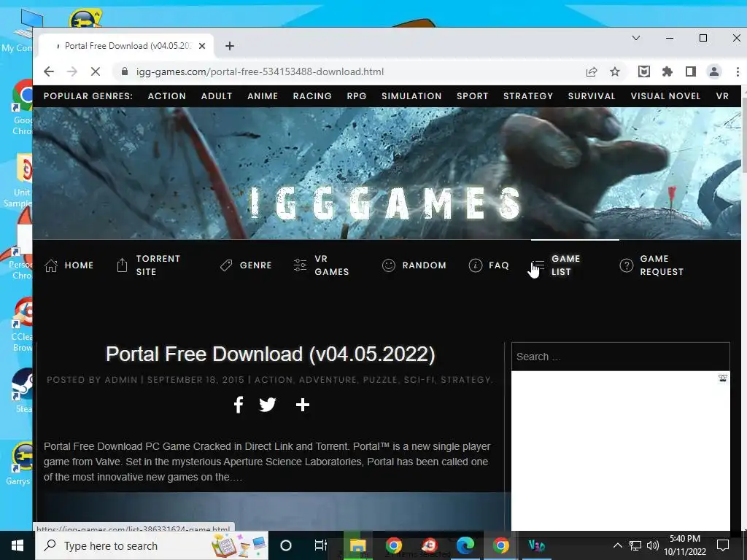Open the Chrome profile avatar

click(714, 71)
